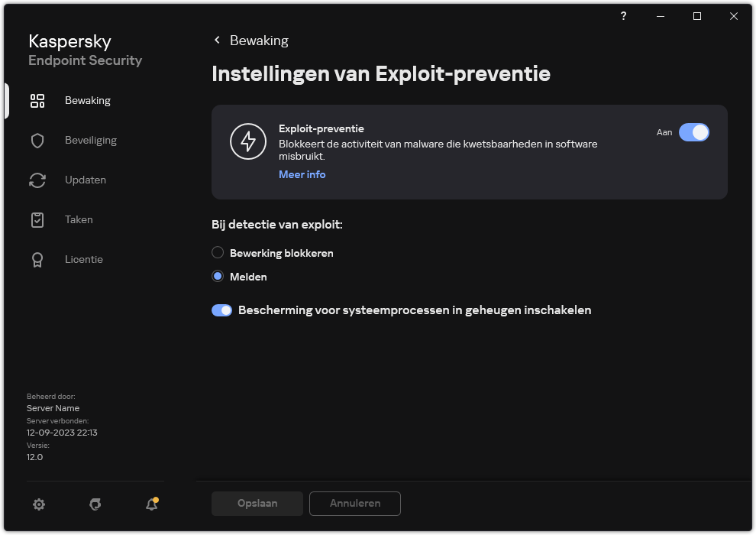Screen dimensions: 756x535
Task: Click the Annuleren button
Action: coord(354,503)
